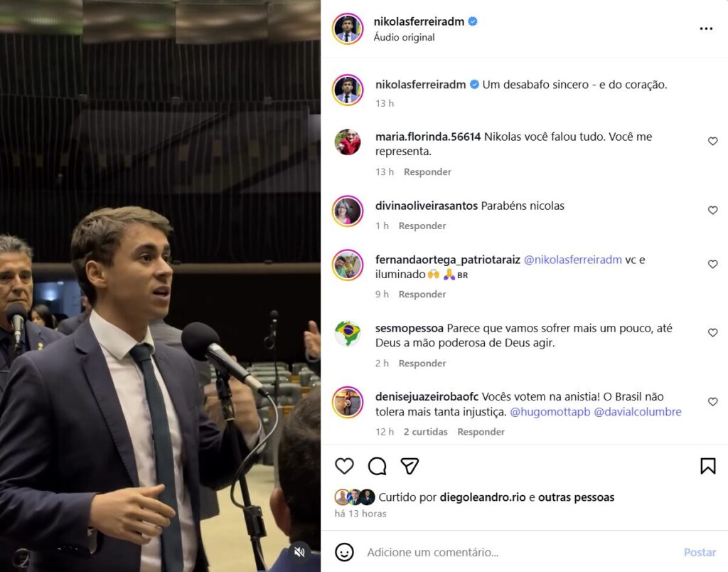
Task: Click Postar to submit comment
Action: (700, 552)
